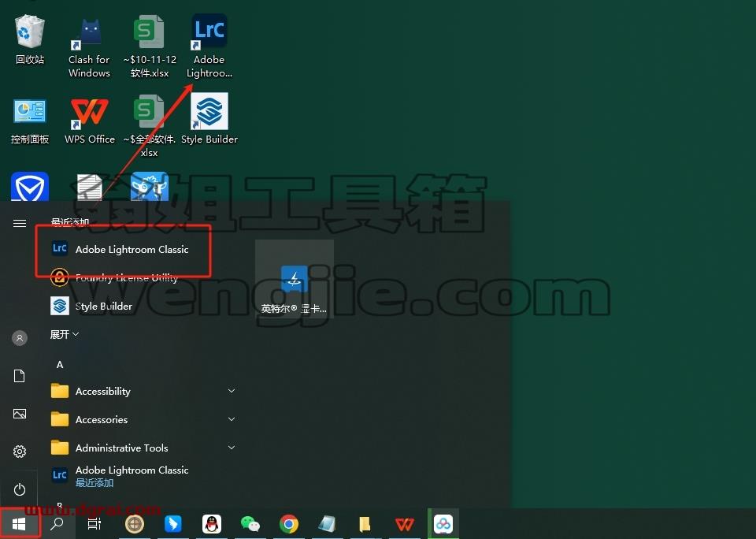Open the taskbar search magnifier

coord(57,523)
